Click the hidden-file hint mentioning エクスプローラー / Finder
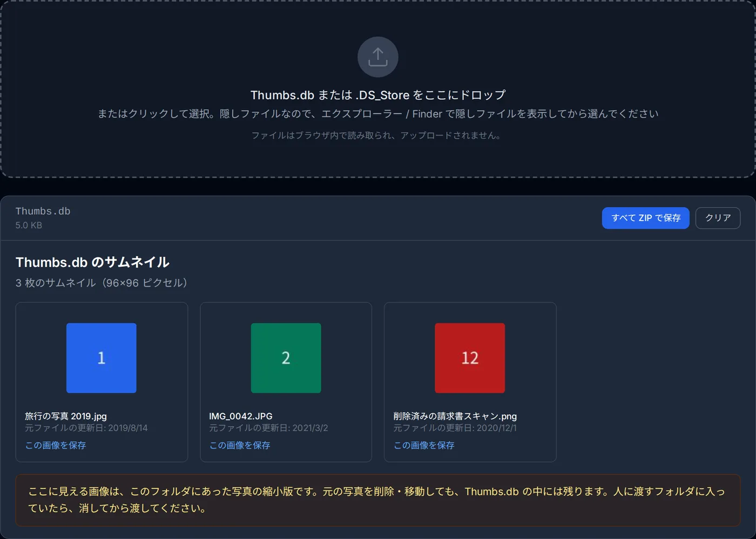 (378, 114)
